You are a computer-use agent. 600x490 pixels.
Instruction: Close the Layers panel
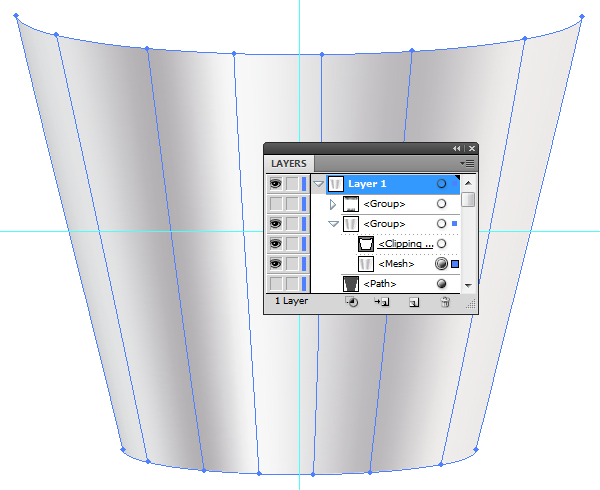(472, 148)
